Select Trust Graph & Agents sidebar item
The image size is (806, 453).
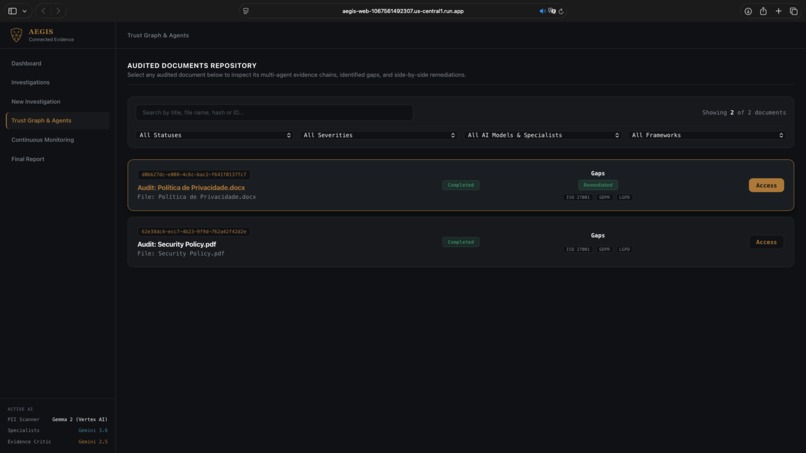click(57, 120)
